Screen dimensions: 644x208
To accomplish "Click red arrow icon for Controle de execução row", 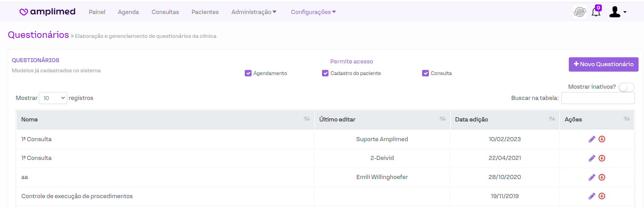I will (x=602, y=196).
